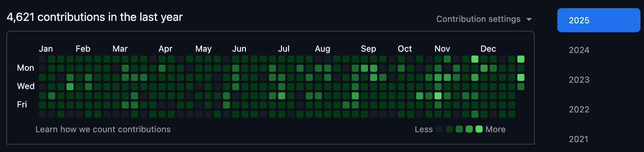644x152 pixels.
Task: Click the Fri weekday label
Action: pos(22,105)
